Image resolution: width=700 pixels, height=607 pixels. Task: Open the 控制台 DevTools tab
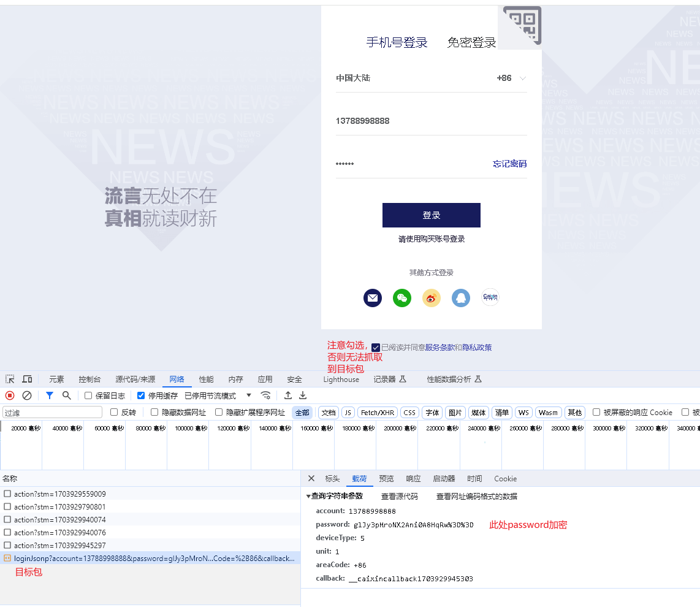pyautogui.click(x=89, y=379)
